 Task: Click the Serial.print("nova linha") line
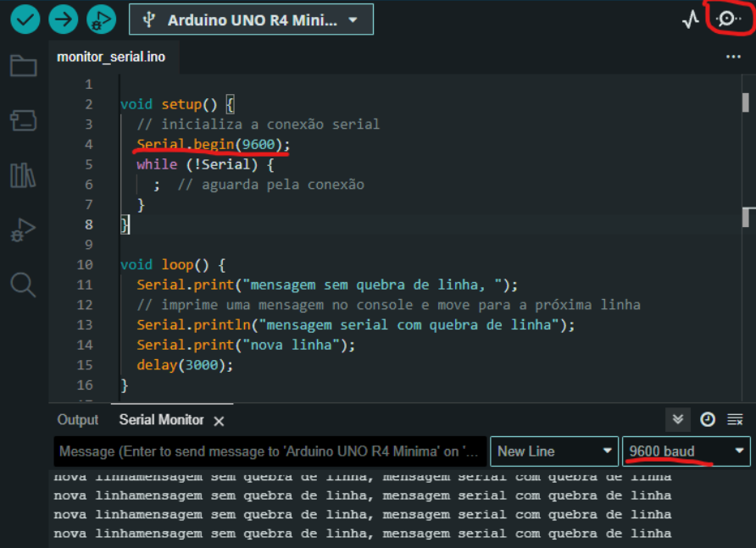[x=246, y=345]
